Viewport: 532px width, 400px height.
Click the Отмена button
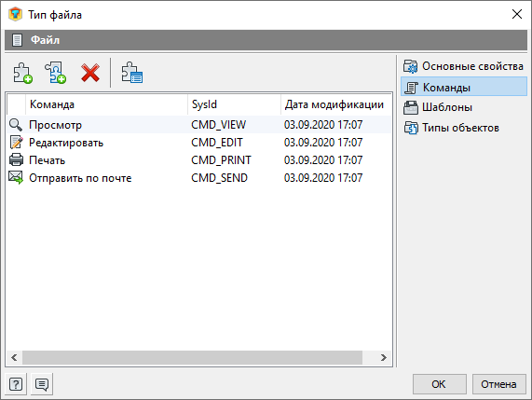pyautogui.click(x=498, y=384)
